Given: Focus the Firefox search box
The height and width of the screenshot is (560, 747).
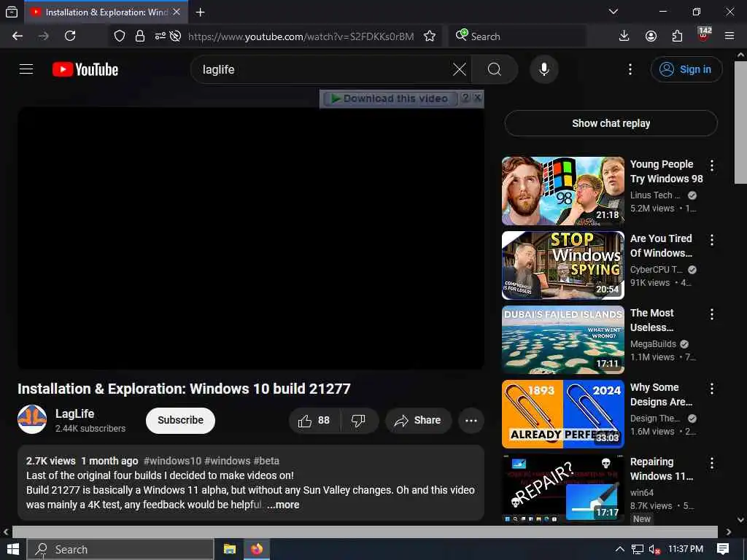Looking at the screenshot, I should point(517,36).
